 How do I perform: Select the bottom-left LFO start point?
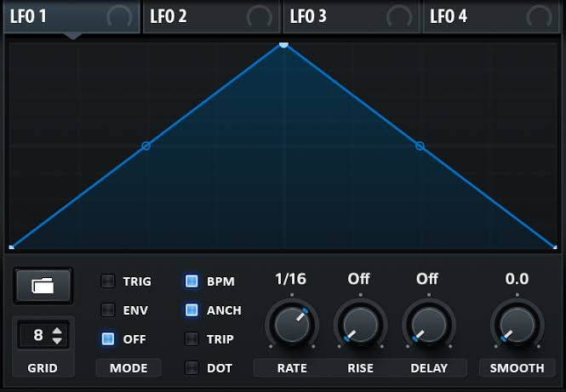(x=11, y=247)
